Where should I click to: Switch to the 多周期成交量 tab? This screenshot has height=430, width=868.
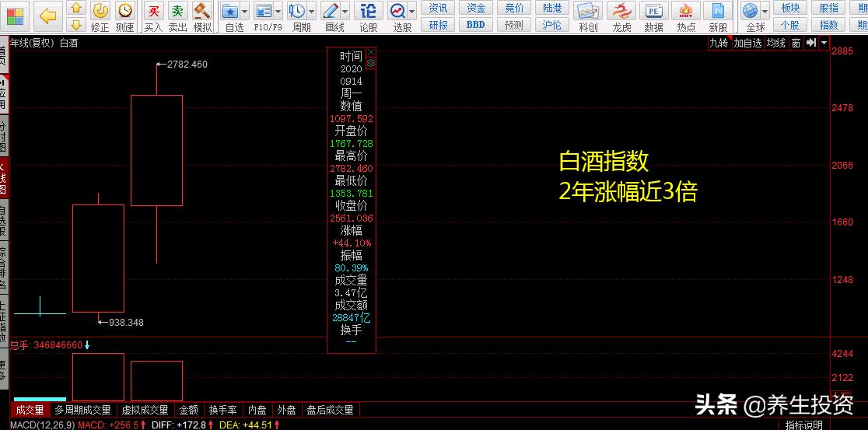tap(83, 410)
